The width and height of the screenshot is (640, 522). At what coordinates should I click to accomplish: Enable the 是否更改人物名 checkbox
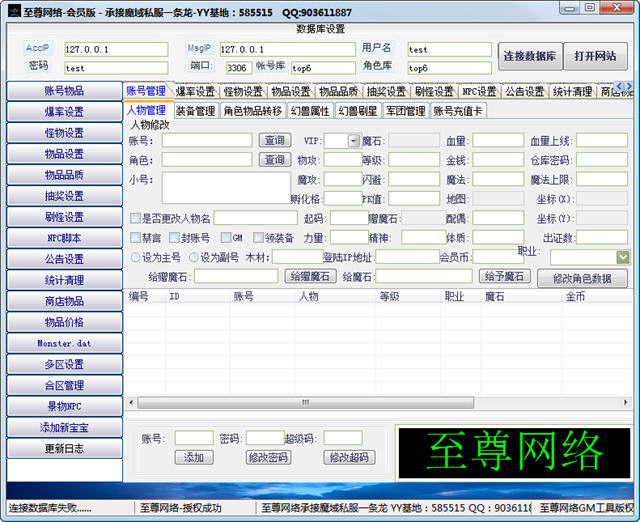(x=135, y=218)
